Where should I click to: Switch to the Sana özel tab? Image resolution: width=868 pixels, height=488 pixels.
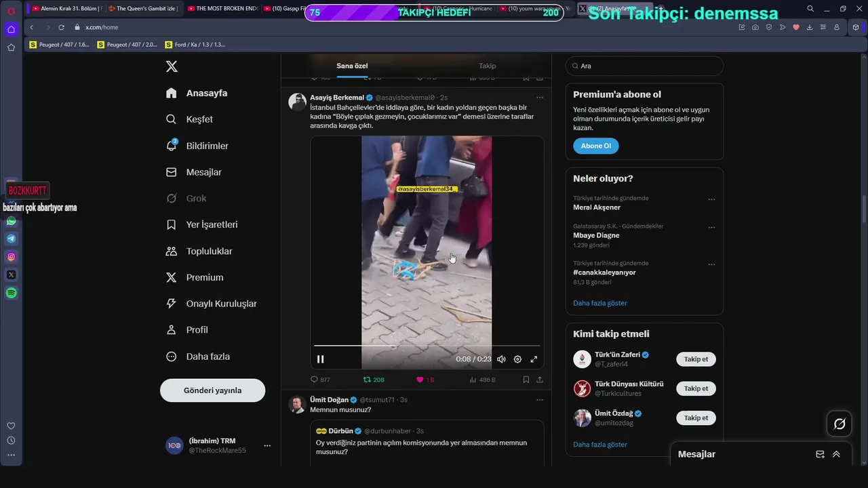[352, 66]
